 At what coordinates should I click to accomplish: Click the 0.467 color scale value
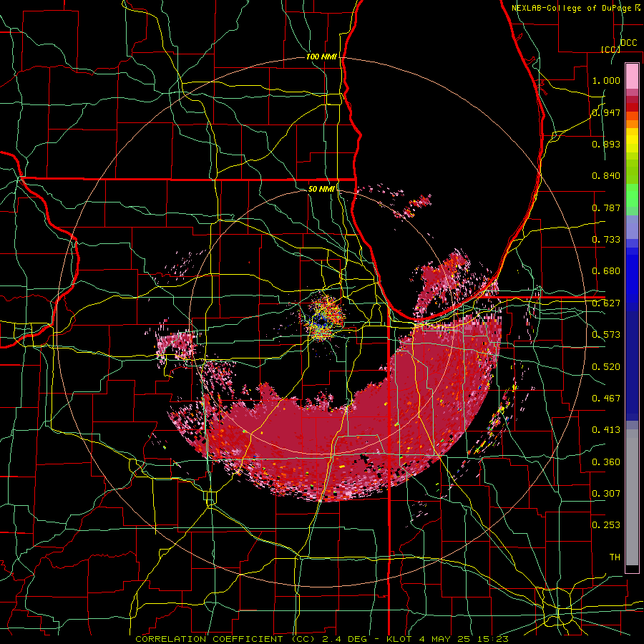[606, 399]
